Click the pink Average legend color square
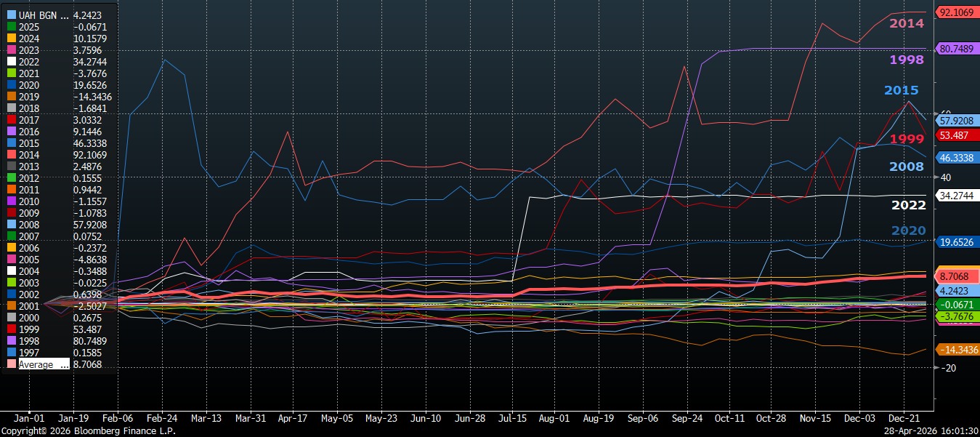 tap(11, 364)
